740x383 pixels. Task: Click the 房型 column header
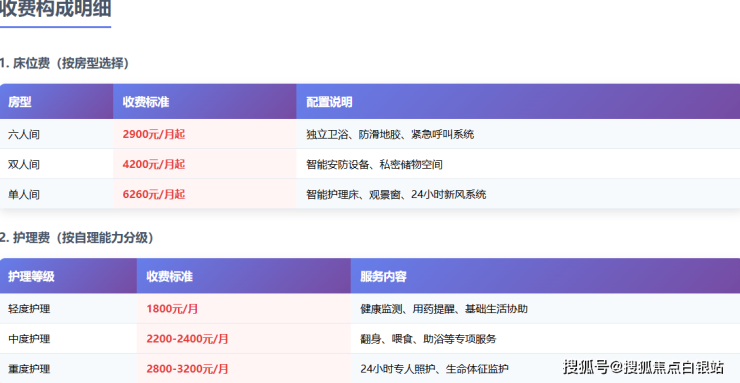click(20, 102)
